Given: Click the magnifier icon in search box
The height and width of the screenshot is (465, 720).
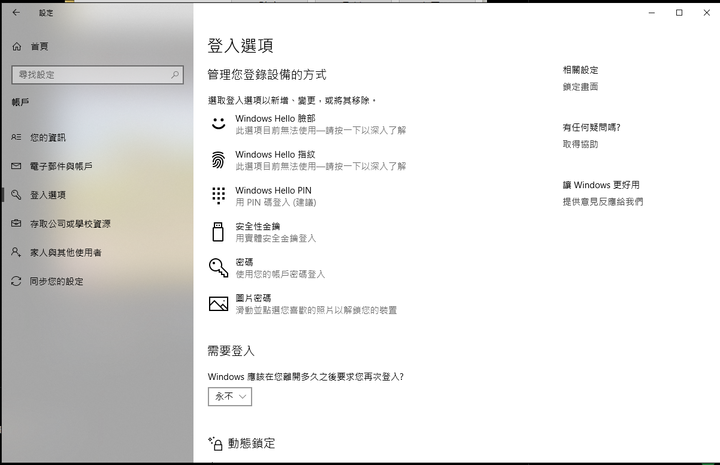Looking at the screenshot, I should tap(175, 74).
